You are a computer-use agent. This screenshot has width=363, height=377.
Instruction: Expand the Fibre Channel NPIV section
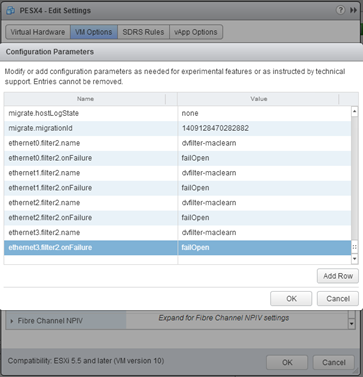(12, 321)
